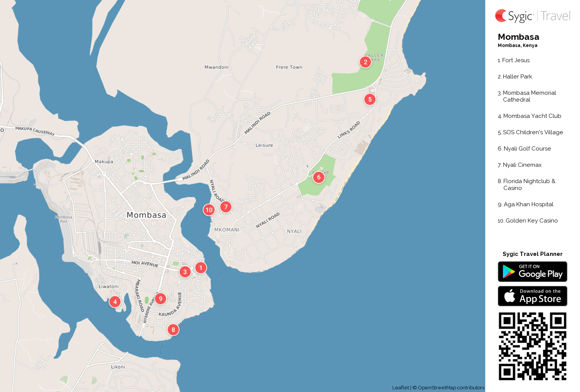Select '2. Haller Park' list entry
580x392 pixels.
tap(515, 77)
